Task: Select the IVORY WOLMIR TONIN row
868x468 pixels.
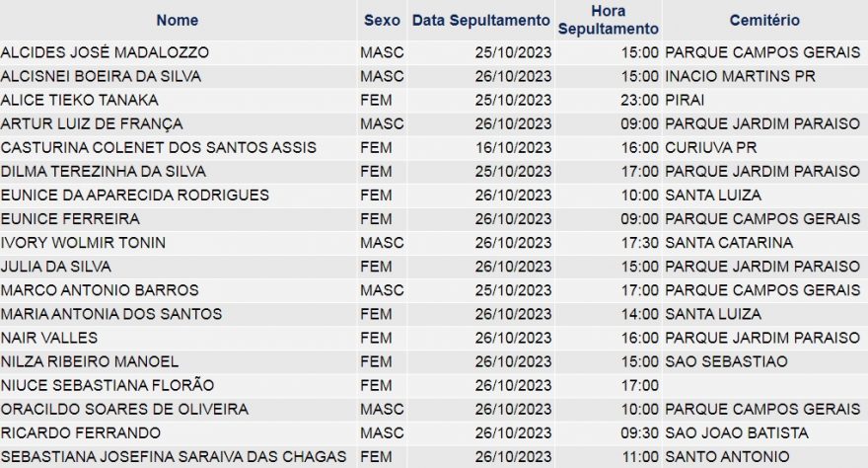Action: pos(434,243)
